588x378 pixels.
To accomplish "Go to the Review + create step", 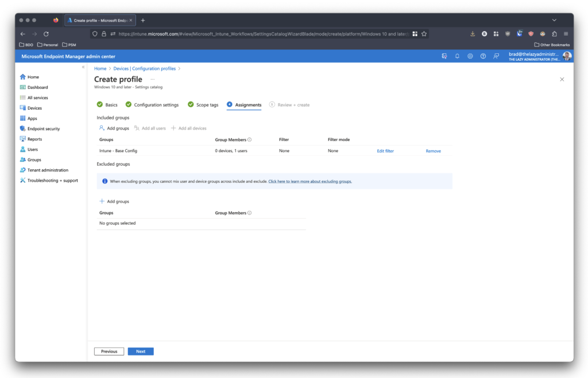I will [289, 105].
